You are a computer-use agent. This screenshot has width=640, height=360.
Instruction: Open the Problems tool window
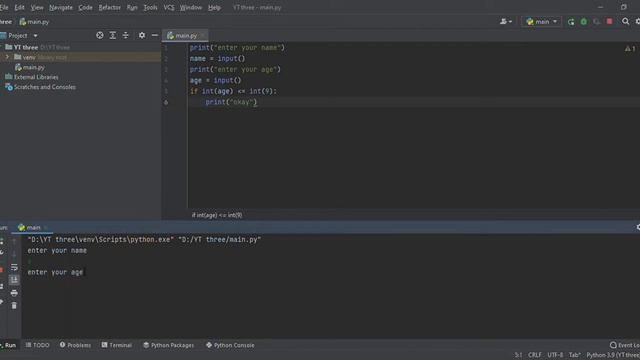(75, 345)
